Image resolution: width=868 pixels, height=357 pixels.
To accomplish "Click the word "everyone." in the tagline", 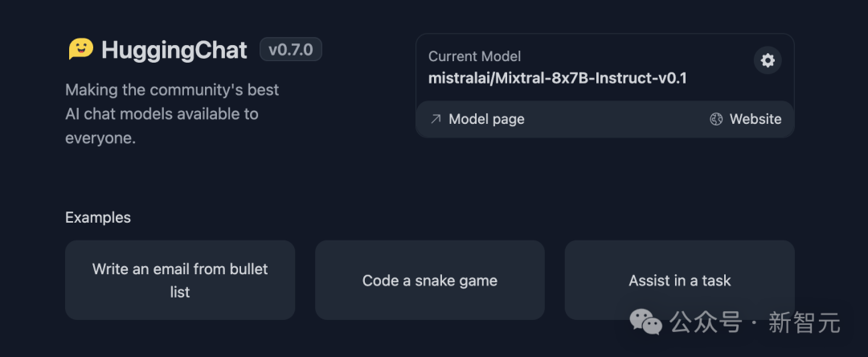I will 100,138.
